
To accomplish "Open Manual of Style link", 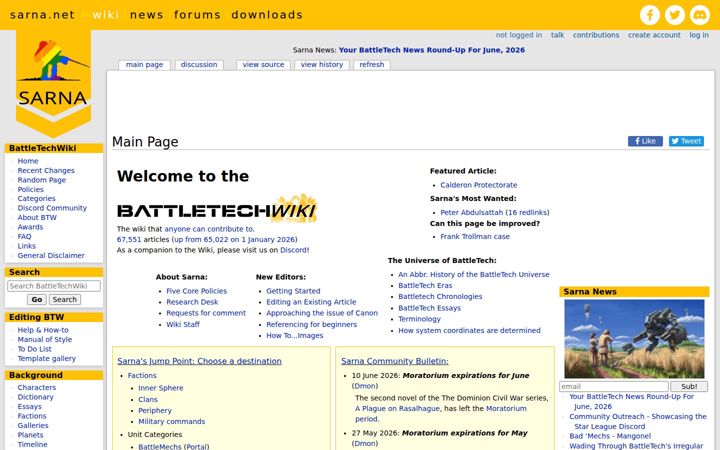I will [45, 339].
